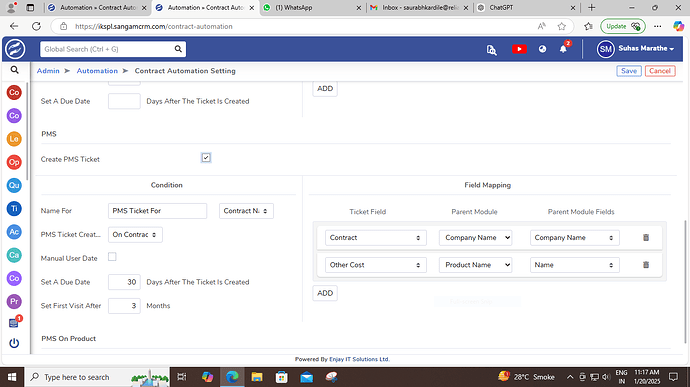
Task: Go to the Automation breadcrumb link
Action: [x=97, y=71]
